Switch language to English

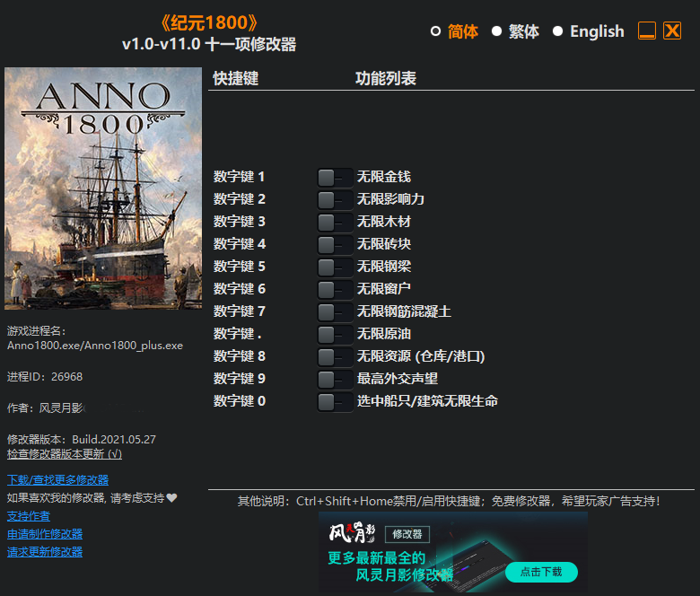click(x=557, y=31)
